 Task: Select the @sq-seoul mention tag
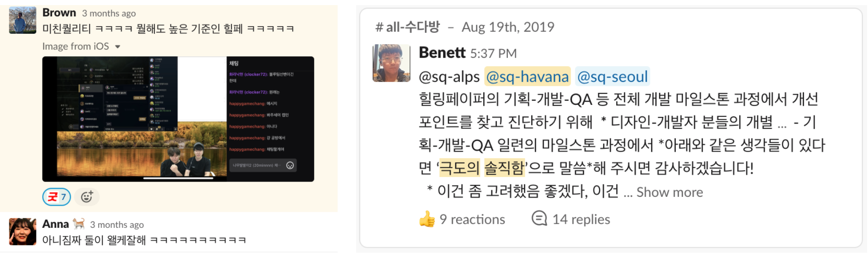tap(612, 77)
